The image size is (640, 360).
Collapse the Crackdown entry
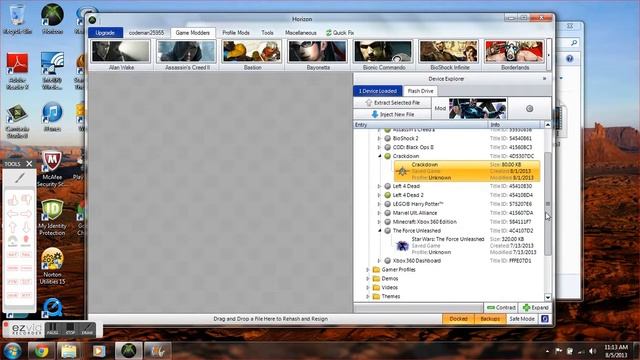379,156
